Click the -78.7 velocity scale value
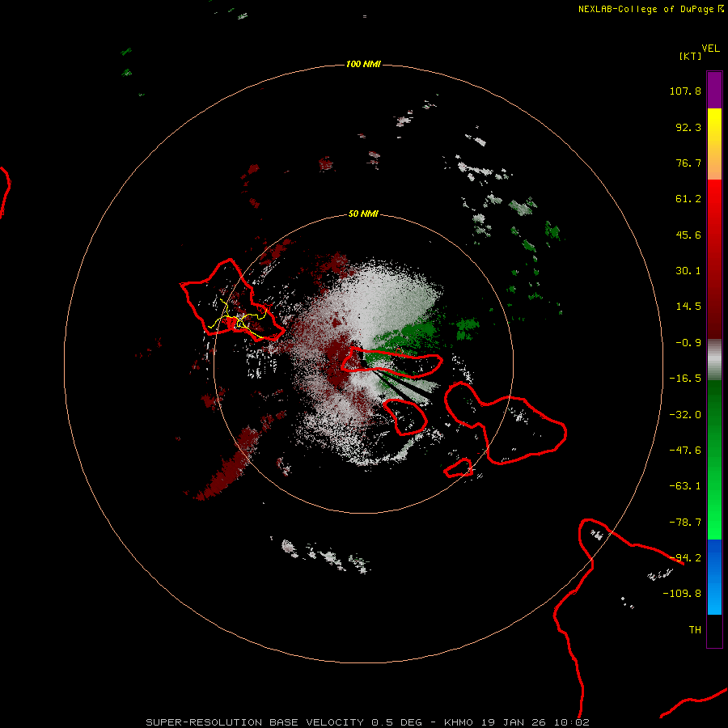The width and height of the screenshot is (728, 728). [x=685, y=523]
